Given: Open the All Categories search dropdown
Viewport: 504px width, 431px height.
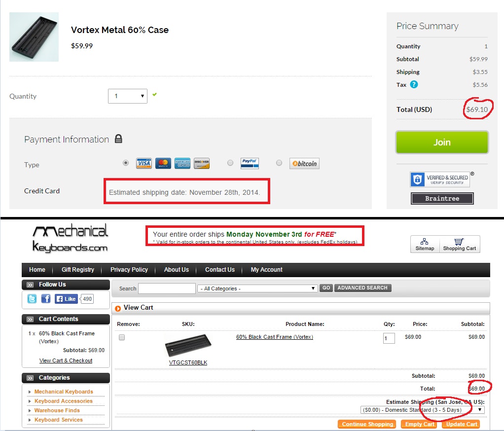Looking at the screenshot, I should [x=257, y=288].
